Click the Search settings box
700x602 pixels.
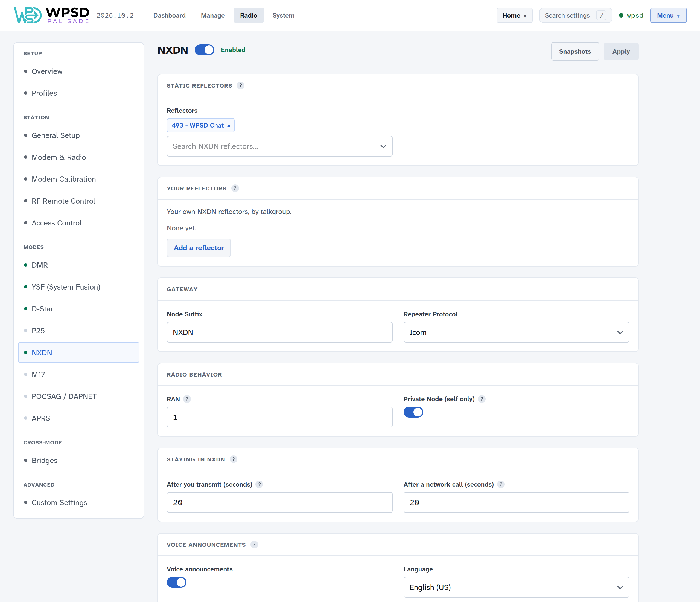pos(575,16)
